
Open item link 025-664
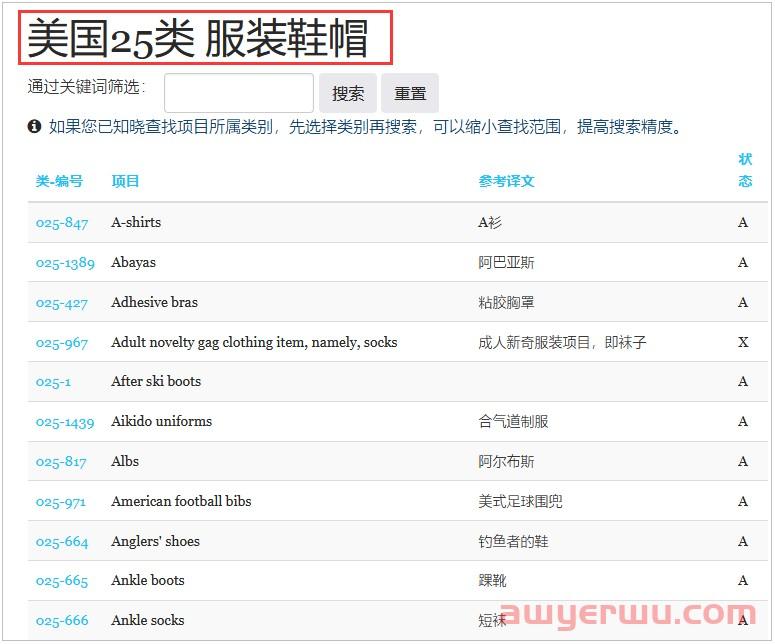(62, 542)
